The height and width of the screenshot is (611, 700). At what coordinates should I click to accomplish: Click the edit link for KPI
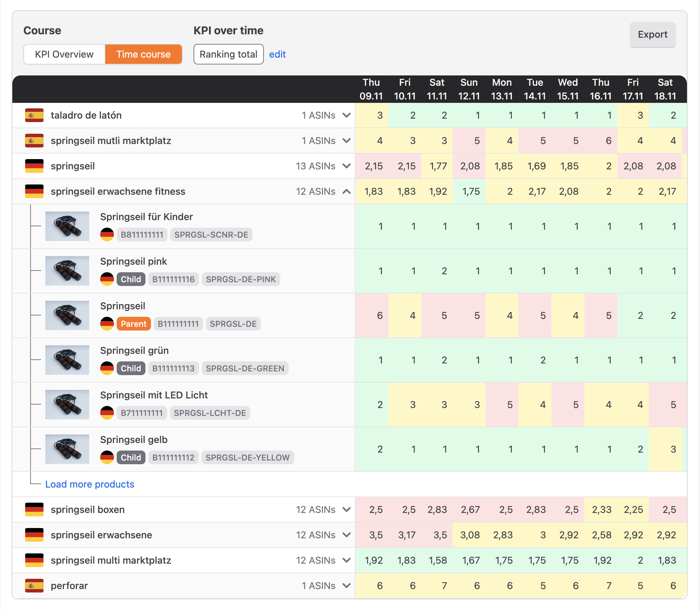(x=277, y=54)
